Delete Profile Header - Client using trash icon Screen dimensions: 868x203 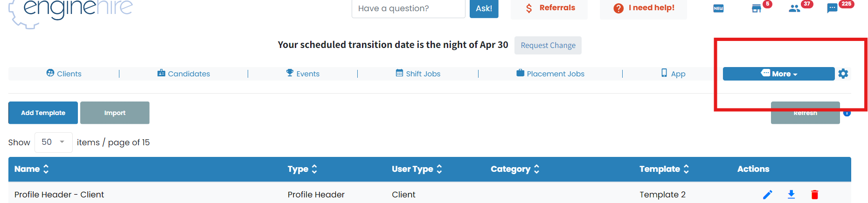pos(814,195)
